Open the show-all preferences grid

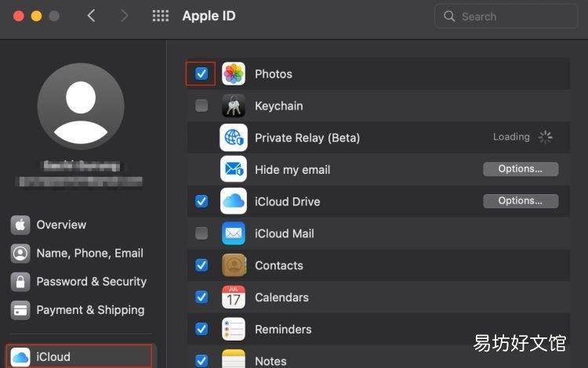click(x=161, y=16)
